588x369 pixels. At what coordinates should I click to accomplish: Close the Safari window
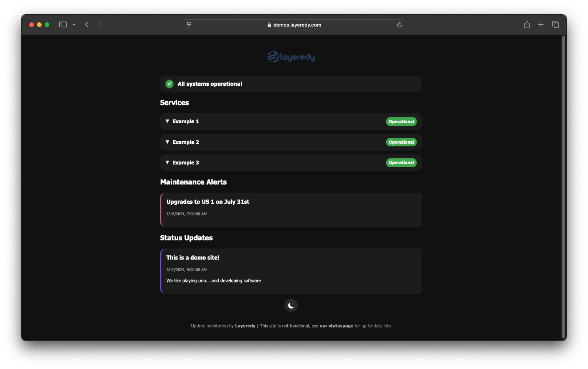[x=32, y=25]
